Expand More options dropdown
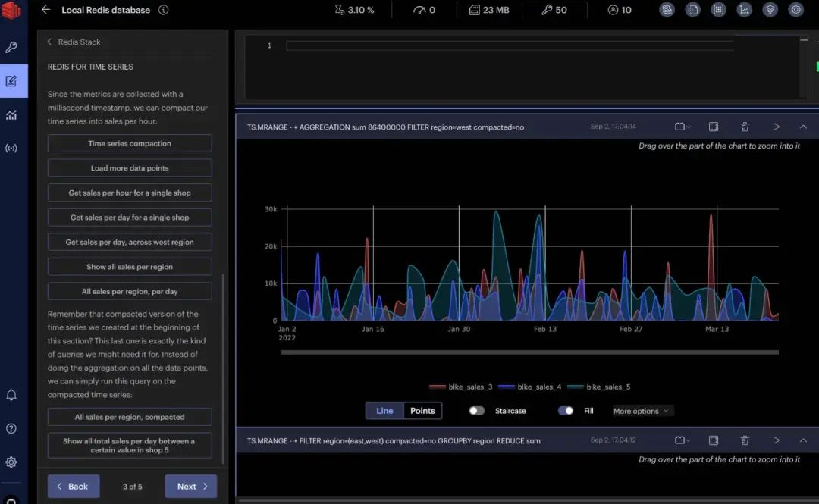The image size is (819, 504). [x=641, y=411]
